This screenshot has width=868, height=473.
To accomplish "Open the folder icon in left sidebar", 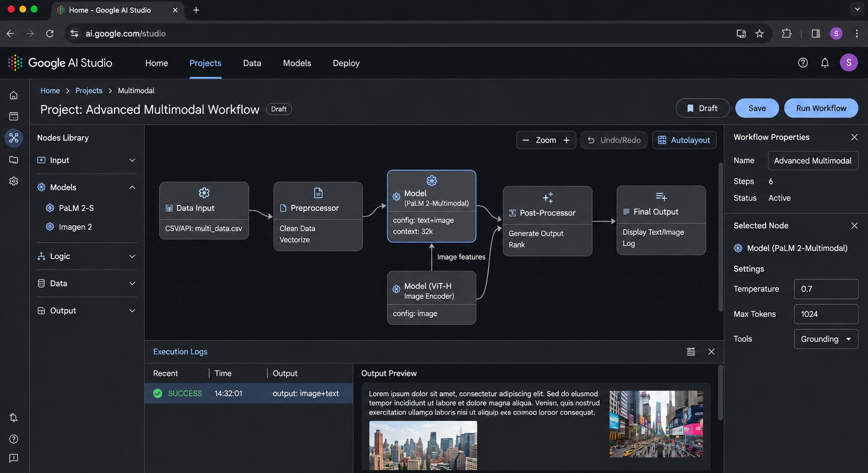I will coord(14,159).
